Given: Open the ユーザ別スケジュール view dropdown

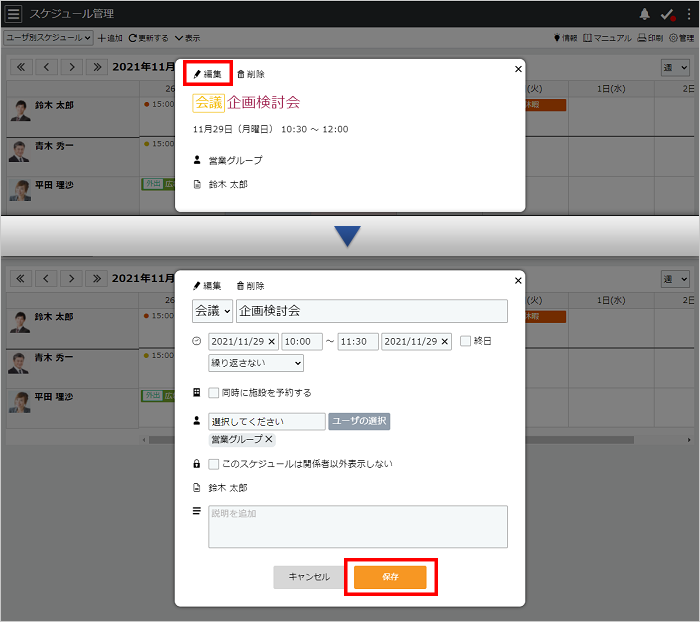Looking at the screenshot, I should [48, 38].
